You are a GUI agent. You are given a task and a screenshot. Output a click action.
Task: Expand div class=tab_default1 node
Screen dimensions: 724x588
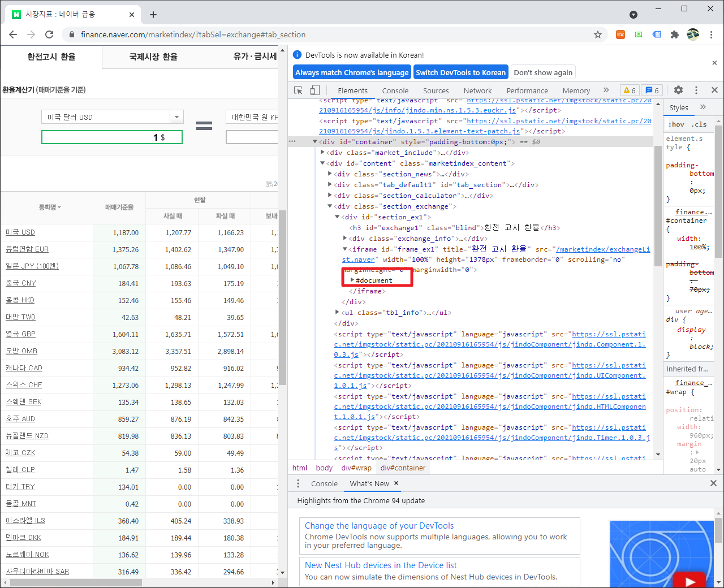pyautogui.click(x=330, y=185)
